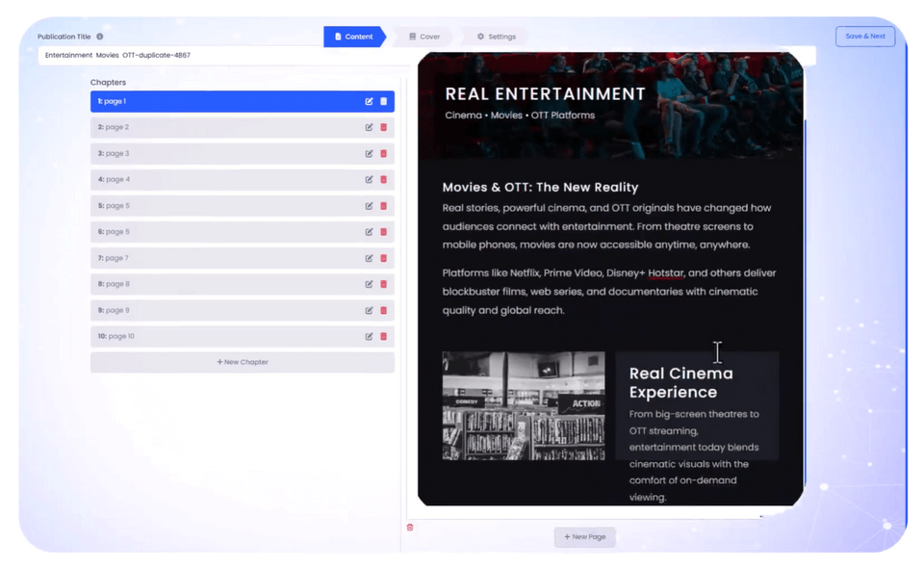This screenshot has height=568, width=924.
Task: Click heading Movies & OTT: The New Reality
Action: tap(540, 188)
